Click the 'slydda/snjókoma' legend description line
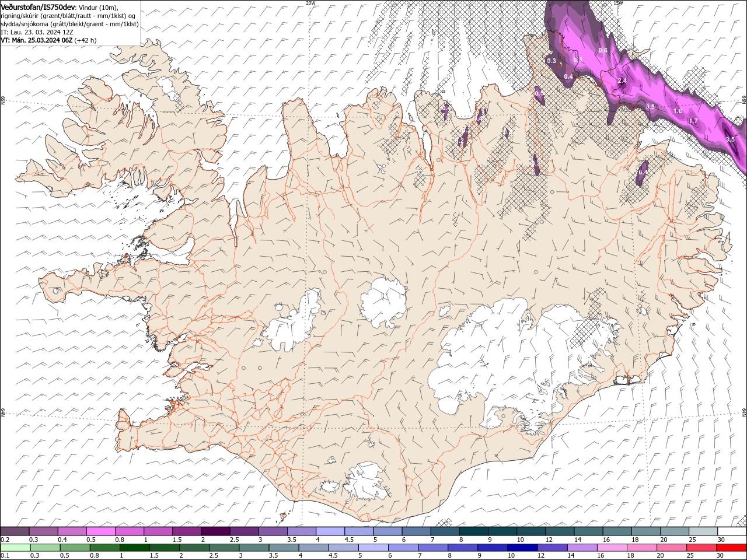747x560 pixels. [x=69, y=24]
